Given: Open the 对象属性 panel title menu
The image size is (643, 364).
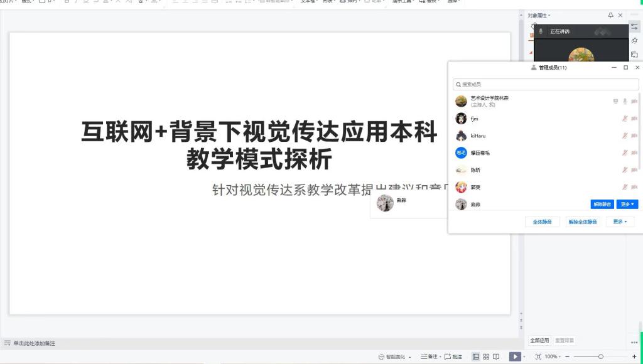Looking at the screenshot, I should pyautogui.click(x=539, y=15).
